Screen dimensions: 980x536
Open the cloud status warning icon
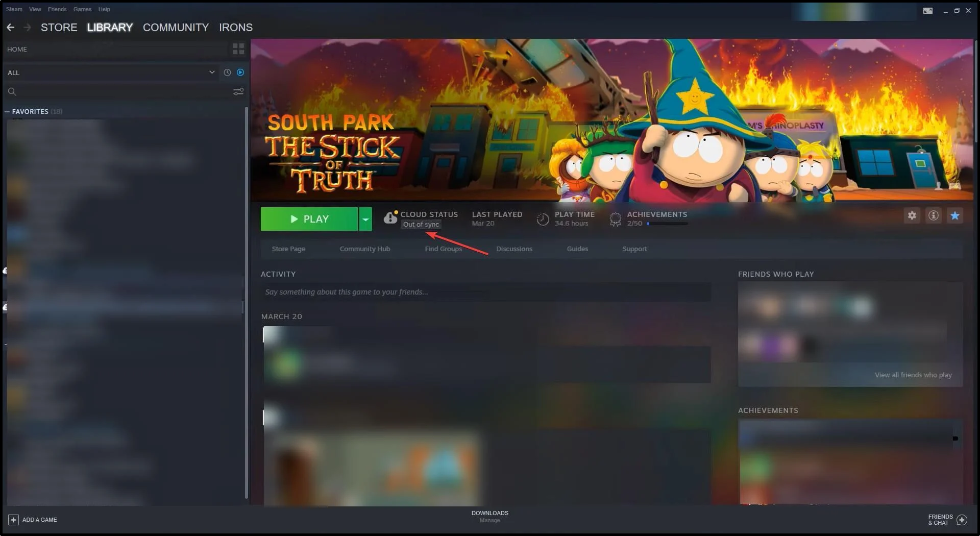pyautogui.click(x=390, y=218)
